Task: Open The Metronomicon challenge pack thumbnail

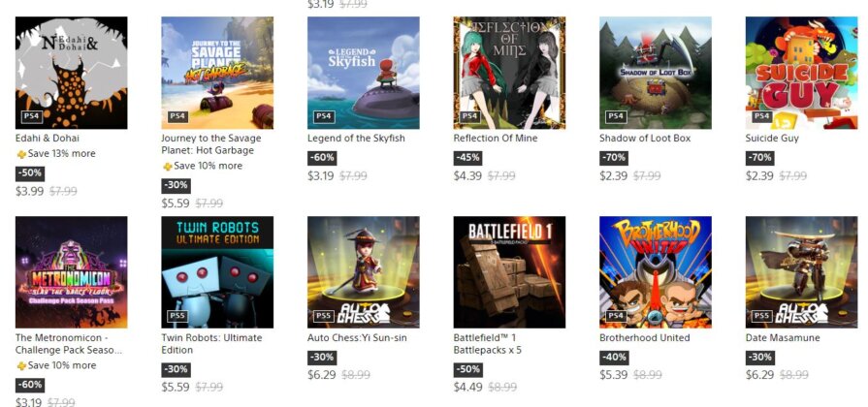Action: point(72,272)
